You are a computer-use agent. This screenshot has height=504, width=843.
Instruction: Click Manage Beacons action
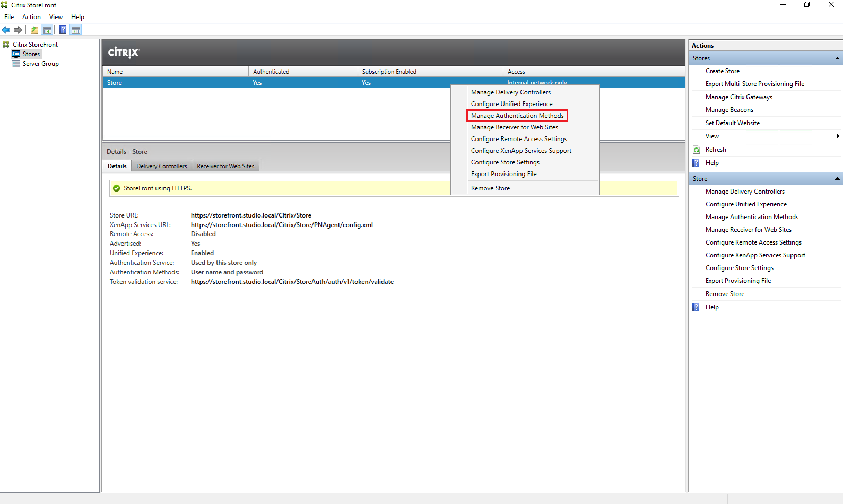pos(729,110)
